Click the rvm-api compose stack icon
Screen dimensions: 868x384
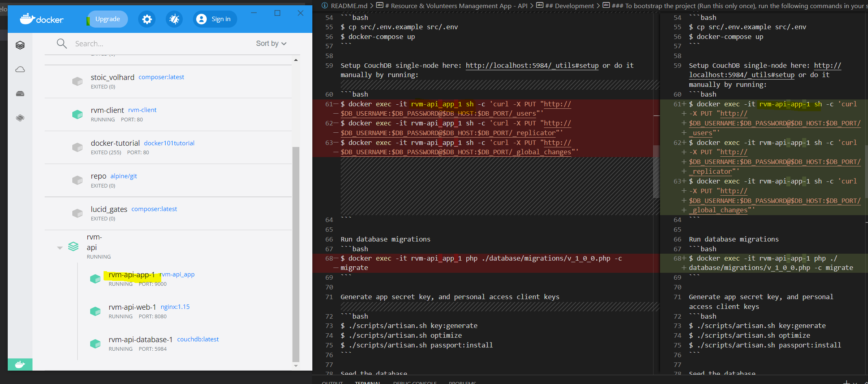pyautogui.click(x=74, y=246)
